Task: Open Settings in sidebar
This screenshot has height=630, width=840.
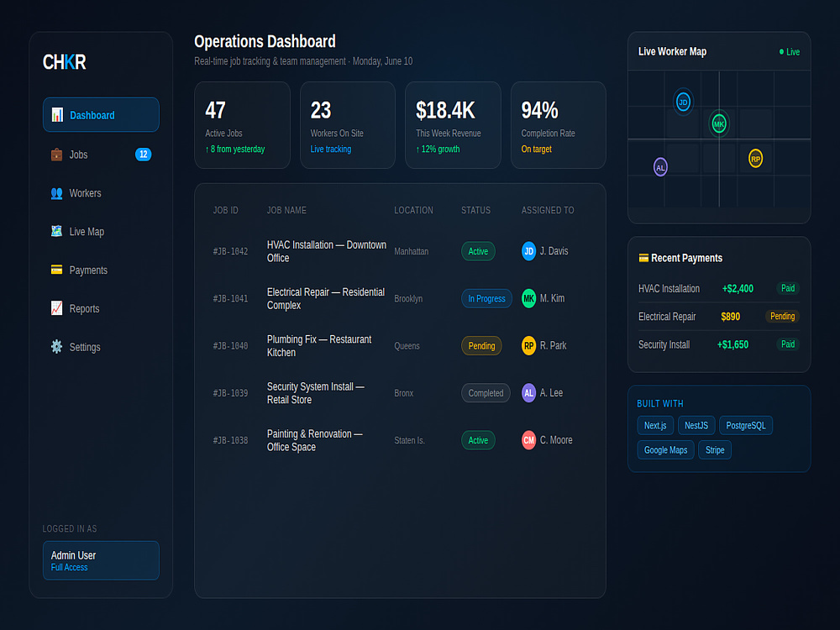Action: 101,347
